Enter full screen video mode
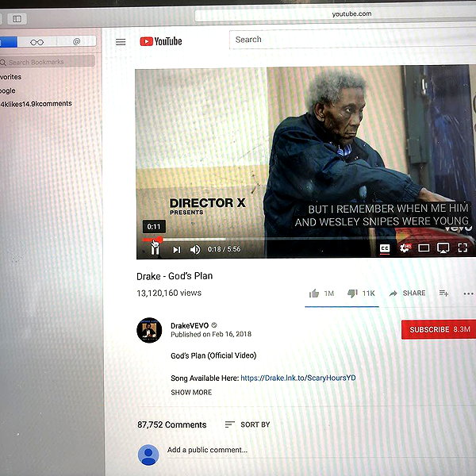 [463, 248]
